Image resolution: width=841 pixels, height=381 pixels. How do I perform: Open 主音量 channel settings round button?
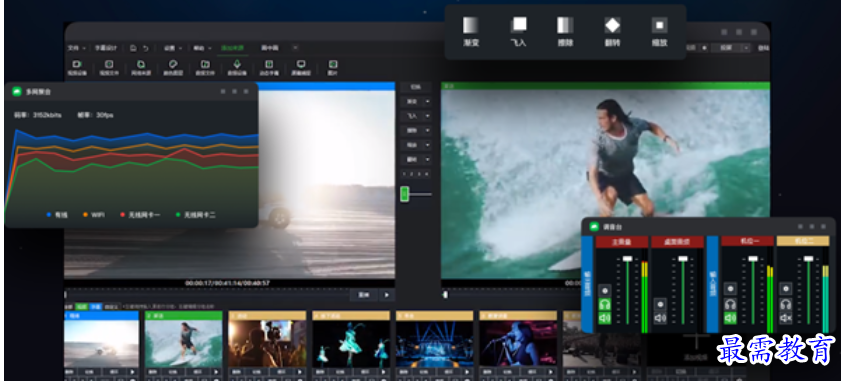(x=604, y=290)
